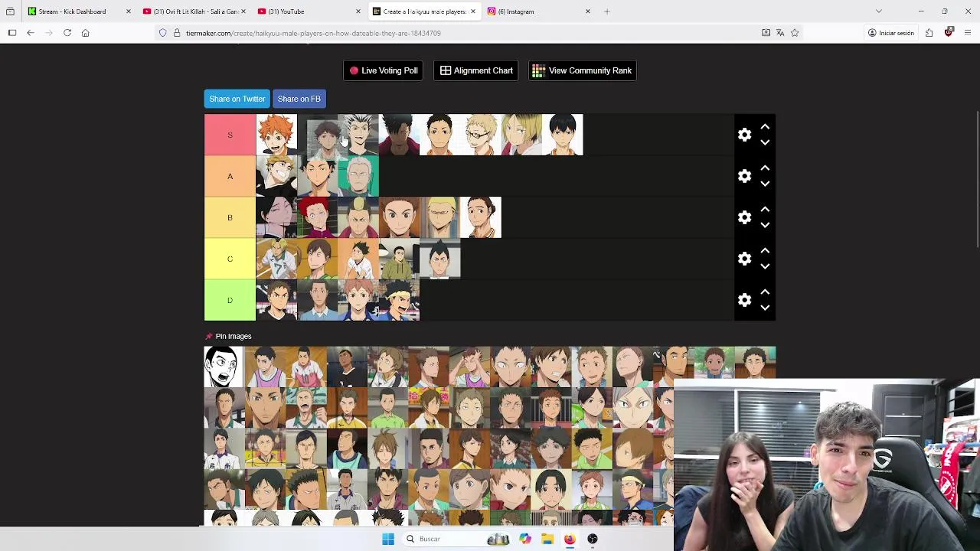Close the tiermaker tab
Screen dimensions: 980x551
coord(472,11)
